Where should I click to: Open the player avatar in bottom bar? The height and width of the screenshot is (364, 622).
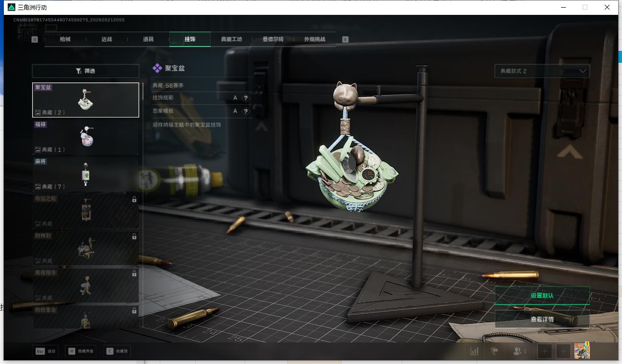(582, 351)
